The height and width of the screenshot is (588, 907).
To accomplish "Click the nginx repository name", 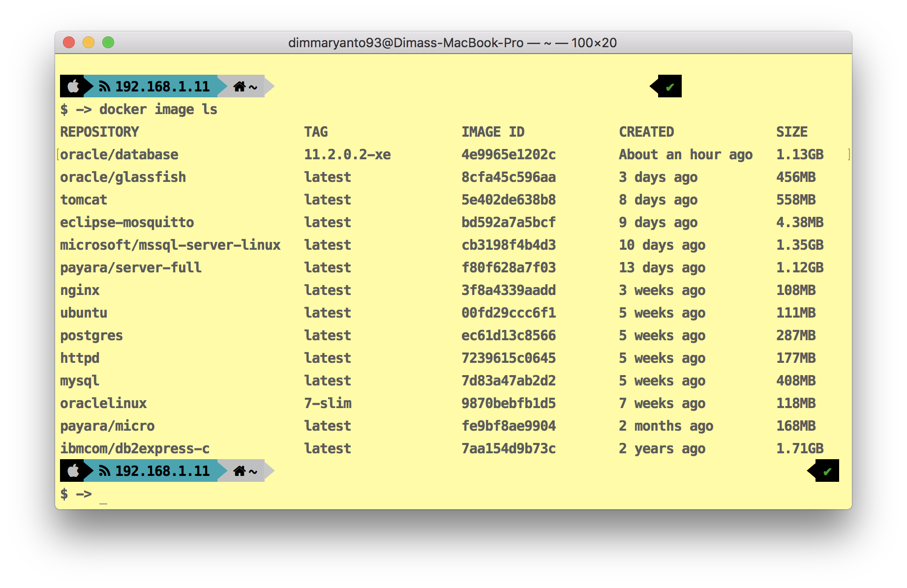I will 80,290.
